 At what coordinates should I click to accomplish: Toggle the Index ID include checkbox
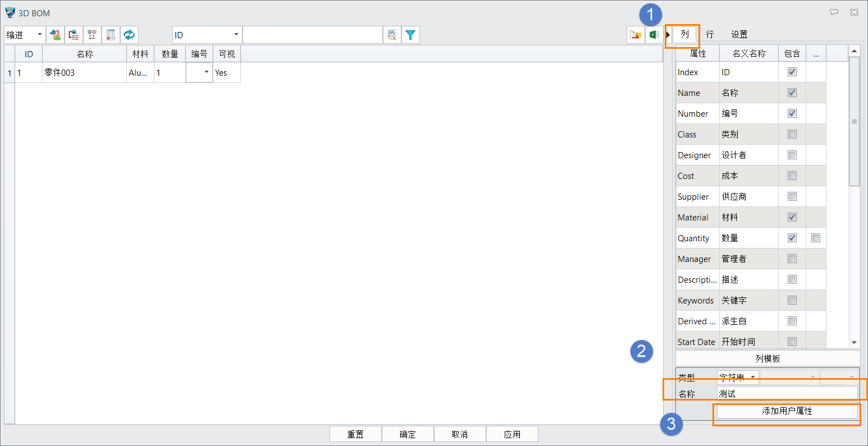click(792, 72)
